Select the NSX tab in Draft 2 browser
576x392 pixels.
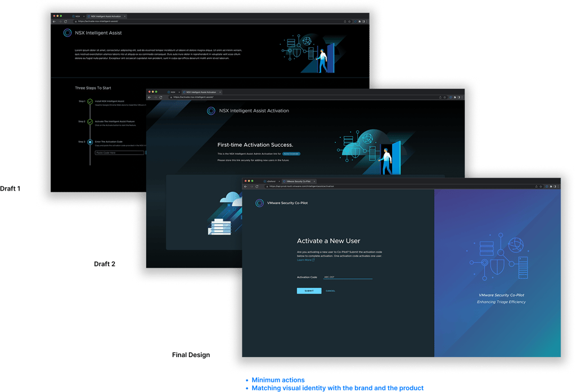[173, 92]
